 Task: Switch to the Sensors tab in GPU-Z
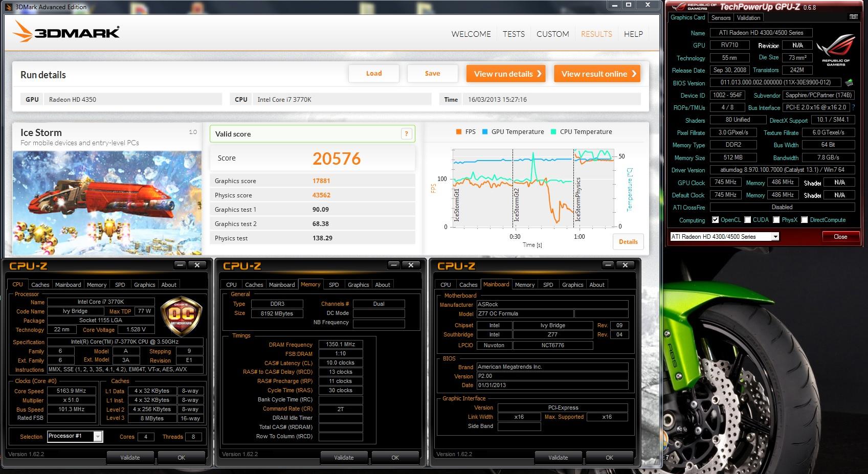click(x=721, y=18)
